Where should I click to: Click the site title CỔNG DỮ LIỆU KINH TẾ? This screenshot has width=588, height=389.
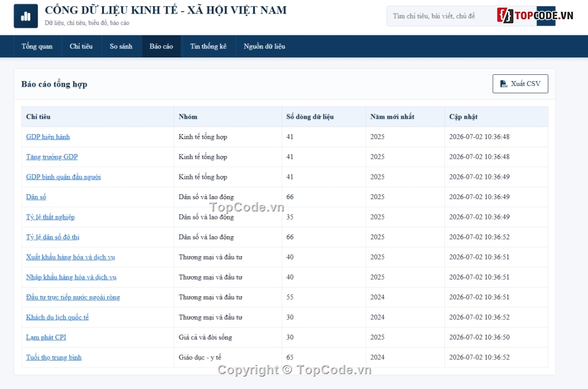tap(166, 10)
